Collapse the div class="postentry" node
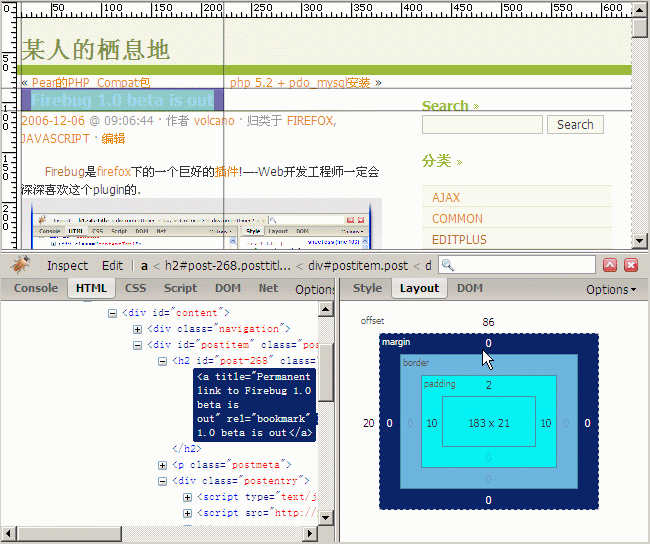This screenshot has height=544, width=650. 163,481
